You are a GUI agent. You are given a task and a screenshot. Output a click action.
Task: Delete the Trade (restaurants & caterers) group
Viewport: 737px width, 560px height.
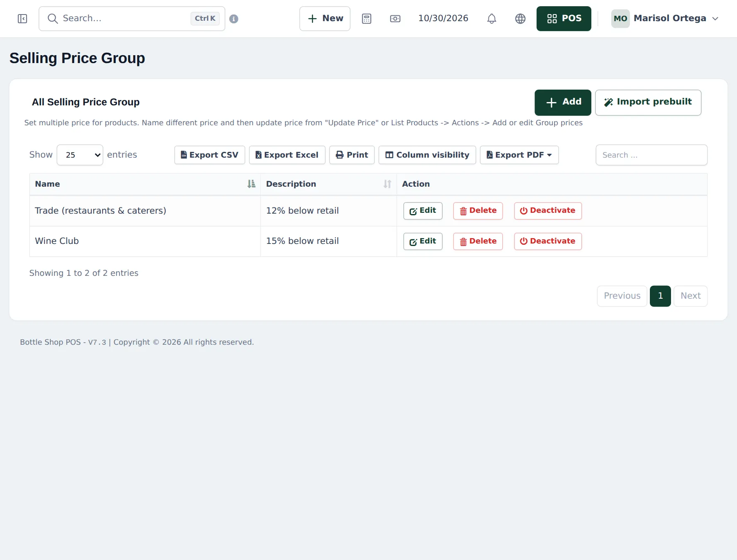click(x=478, y=211)
